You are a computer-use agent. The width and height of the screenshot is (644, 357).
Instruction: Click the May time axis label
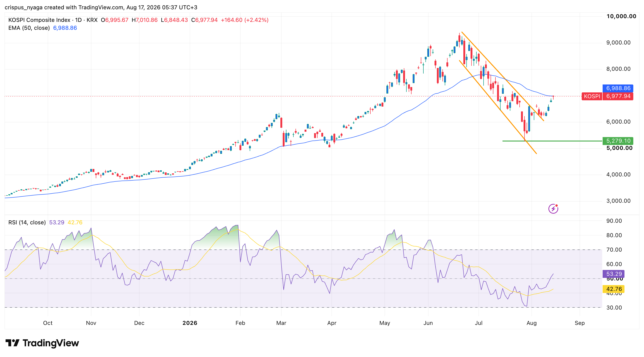point(385,323)
